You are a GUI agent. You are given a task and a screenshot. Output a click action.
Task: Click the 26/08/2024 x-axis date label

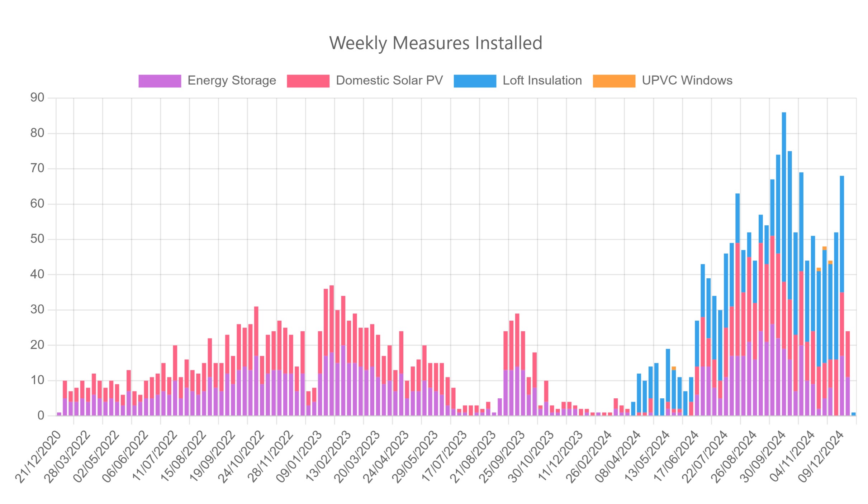pos(735,457)
